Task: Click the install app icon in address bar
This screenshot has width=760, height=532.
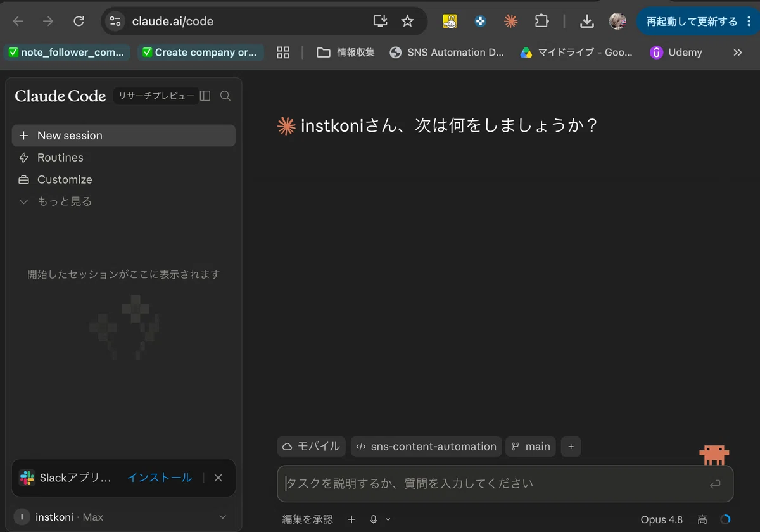Action: click(x=381, y=22)
